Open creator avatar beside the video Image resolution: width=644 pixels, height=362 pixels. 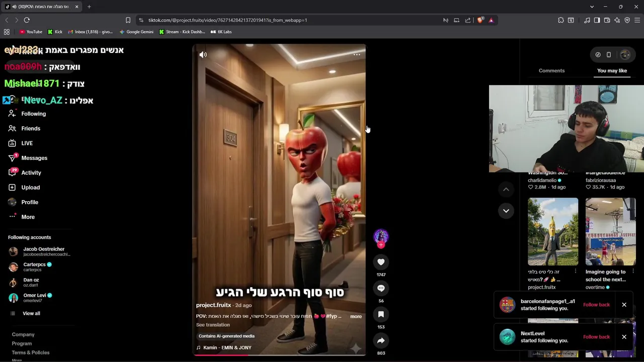coord(381,236)
